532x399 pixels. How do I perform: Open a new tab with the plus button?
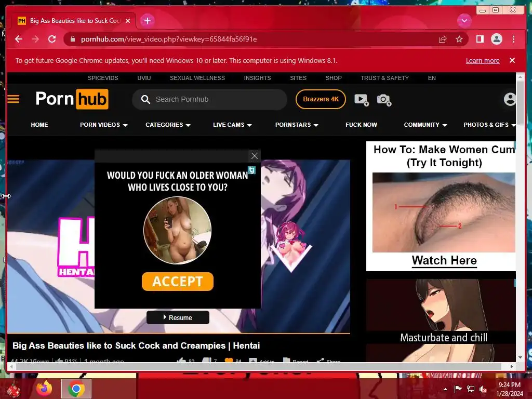(x=147, y=21)
